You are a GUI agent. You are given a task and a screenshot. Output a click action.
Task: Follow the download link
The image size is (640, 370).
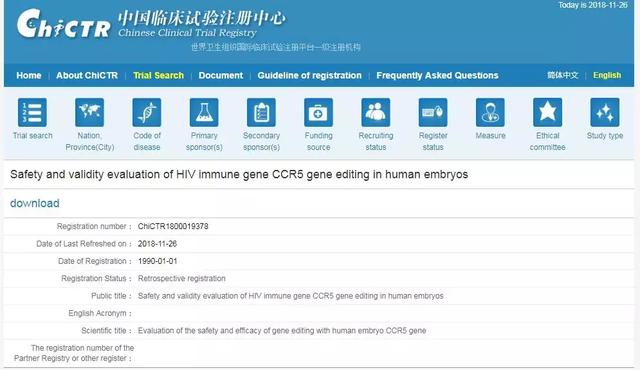click(35, 203)
